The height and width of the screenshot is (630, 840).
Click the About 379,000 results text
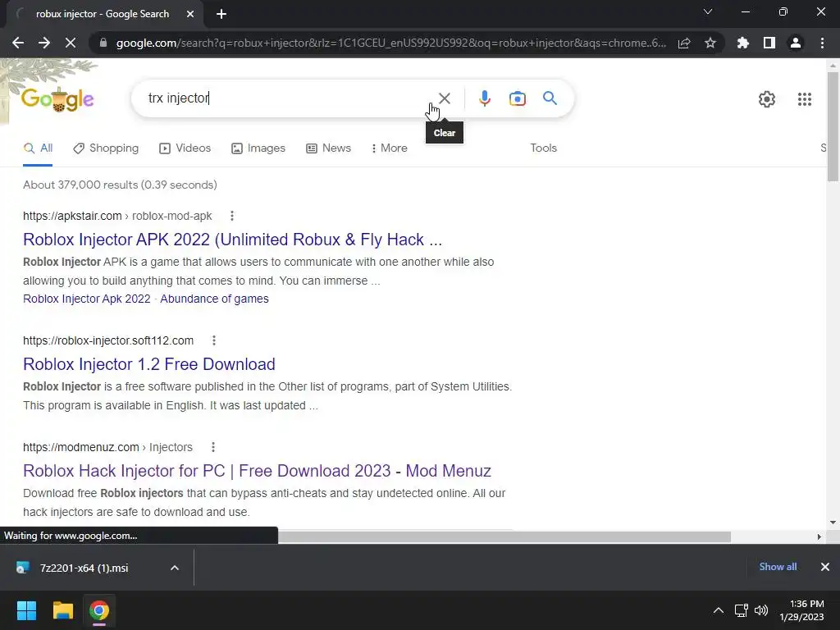pos(120,185)
